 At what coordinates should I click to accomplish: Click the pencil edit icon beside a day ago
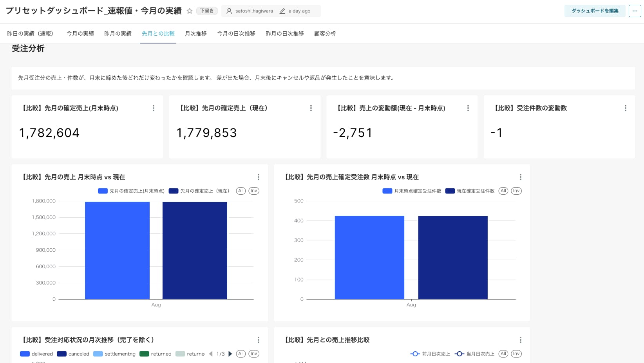coord(282,11)
